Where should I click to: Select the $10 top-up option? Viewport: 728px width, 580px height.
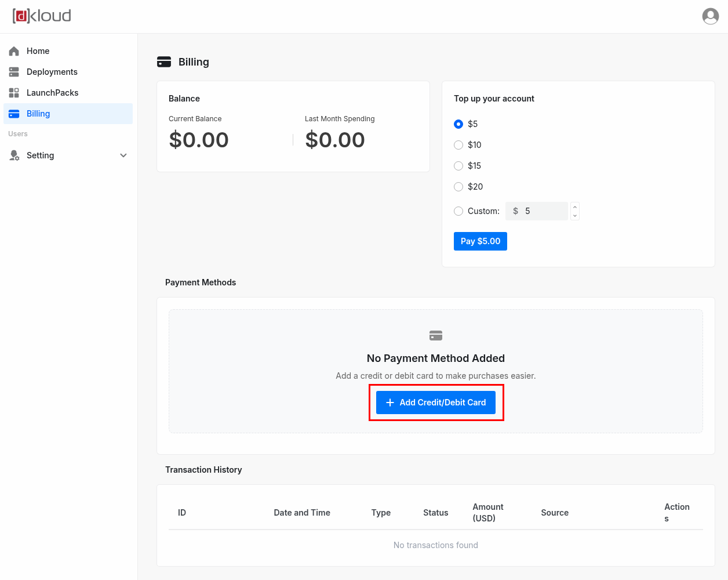[x=458, y=145]
